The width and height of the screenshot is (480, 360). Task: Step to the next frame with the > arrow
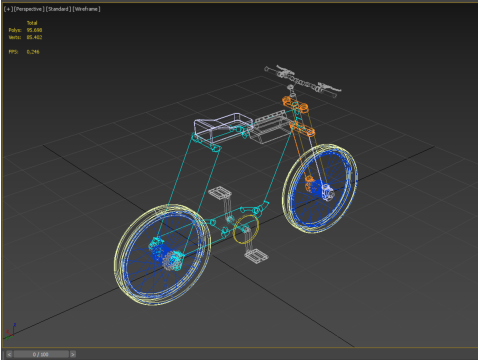(72, 354)
